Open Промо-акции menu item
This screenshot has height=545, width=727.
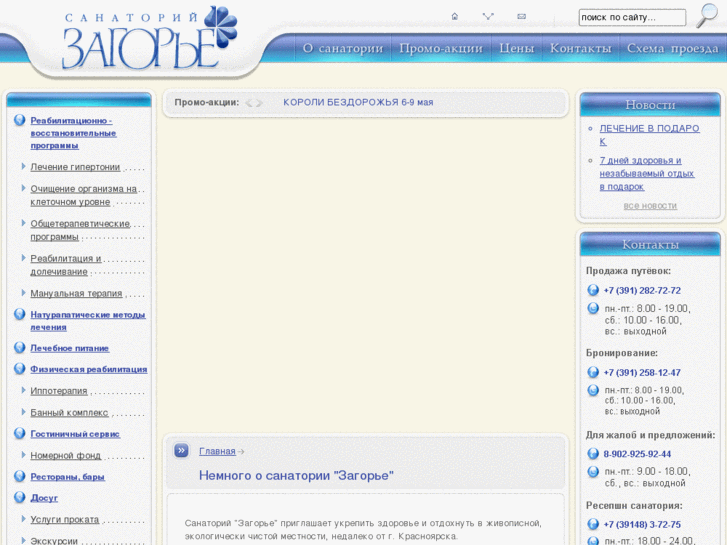(x=441, y=48)
